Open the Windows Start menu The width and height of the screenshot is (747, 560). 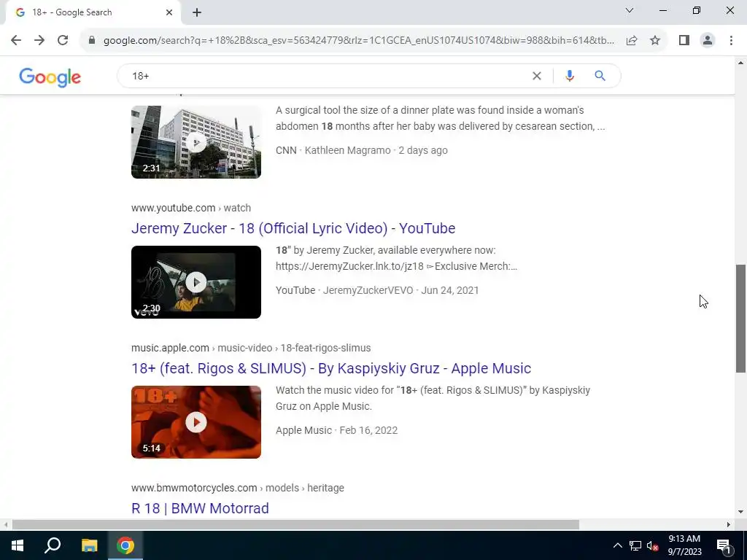pyautogui.click(x=18, y=545)
